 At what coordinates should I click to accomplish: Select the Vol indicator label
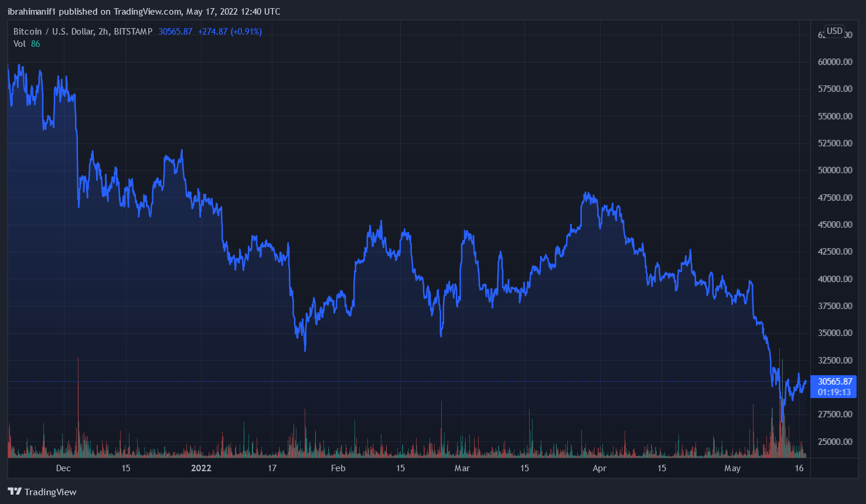click(19, 44)
